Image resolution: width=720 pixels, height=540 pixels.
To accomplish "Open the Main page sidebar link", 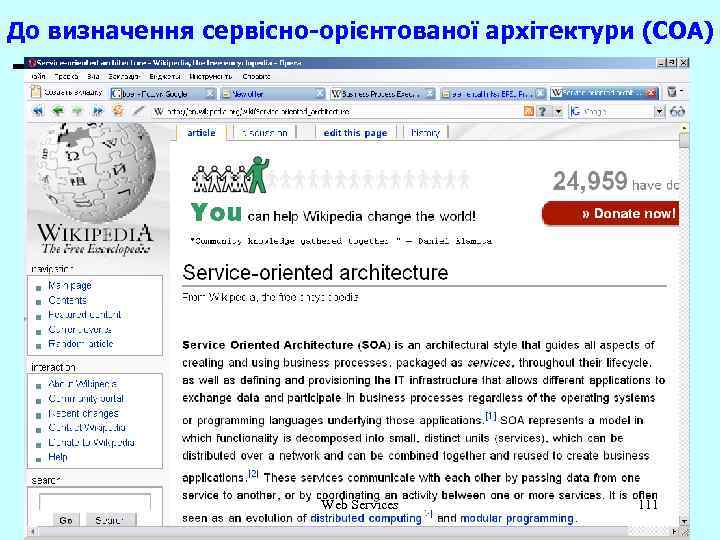I will pos(70,286).
